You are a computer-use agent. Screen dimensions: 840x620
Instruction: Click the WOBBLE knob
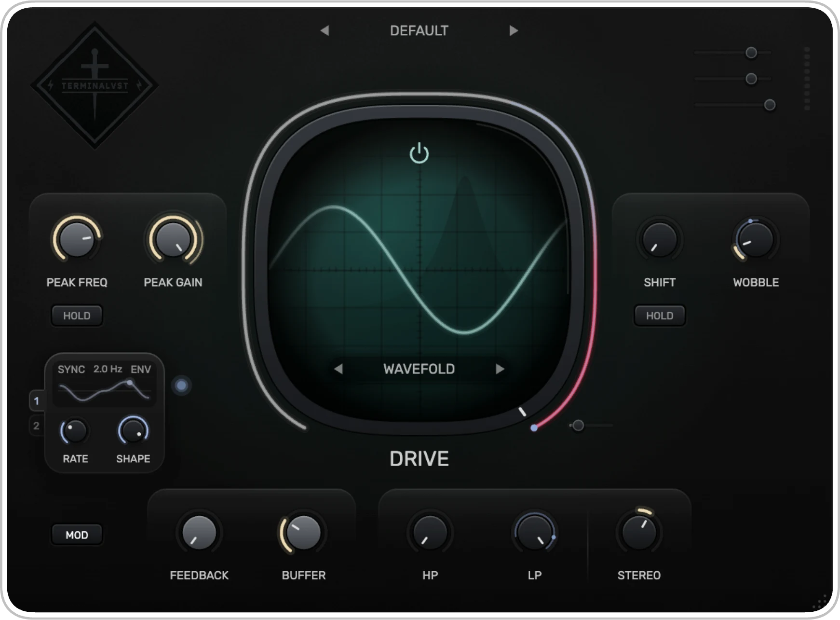click(756, 239)
